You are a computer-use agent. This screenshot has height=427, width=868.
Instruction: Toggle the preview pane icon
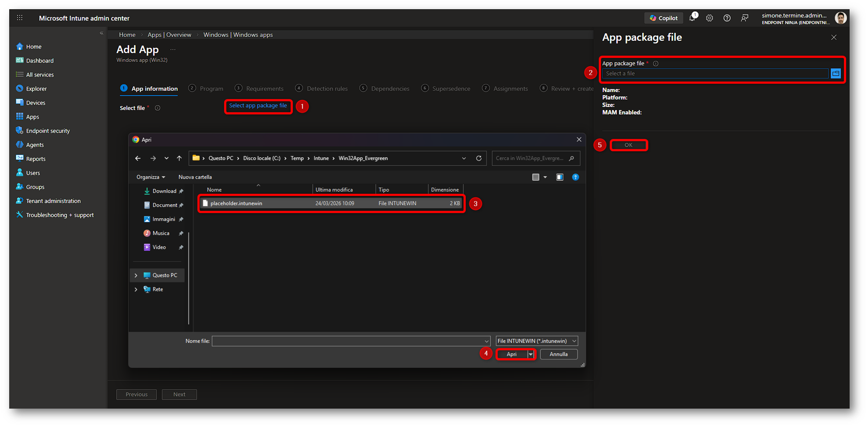click(560, 177)
